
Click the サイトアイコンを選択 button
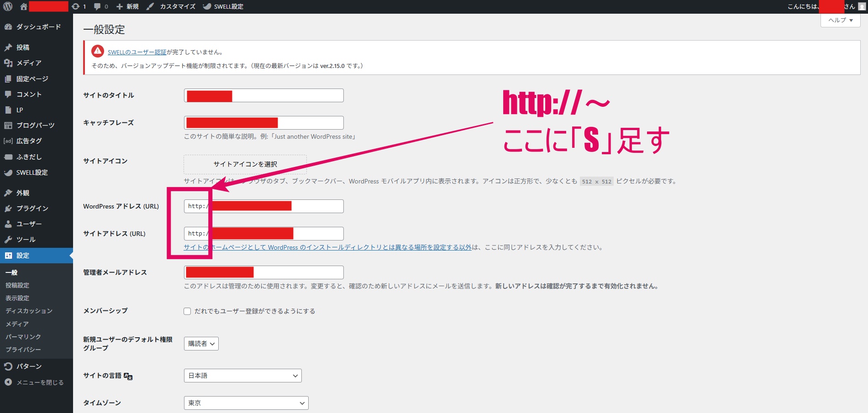click(245, 164)
